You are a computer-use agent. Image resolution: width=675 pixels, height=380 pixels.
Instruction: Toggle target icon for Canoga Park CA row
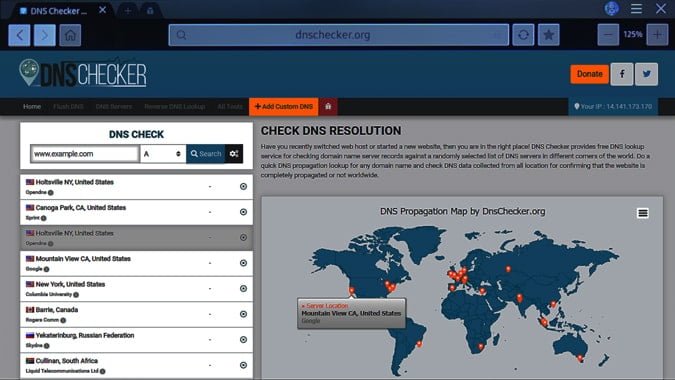point(243,212)
